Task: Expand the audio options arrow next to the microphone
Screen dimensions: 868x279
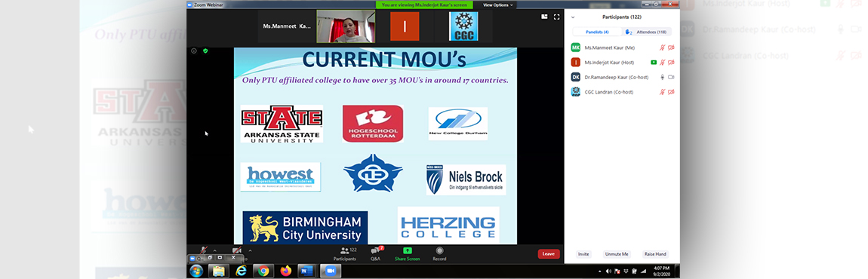Action: coord(215,250)
